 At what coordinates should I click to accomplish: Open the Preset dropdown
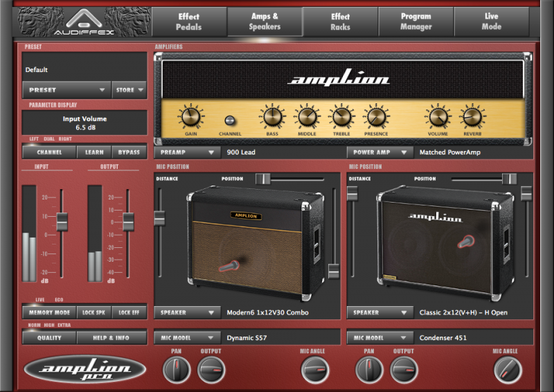(x=66, y=90)
